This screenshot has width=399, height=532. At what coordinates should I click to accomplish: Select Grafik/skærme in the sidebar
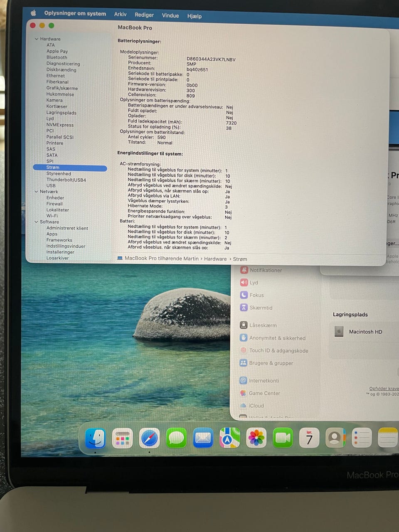pos(62,88)
